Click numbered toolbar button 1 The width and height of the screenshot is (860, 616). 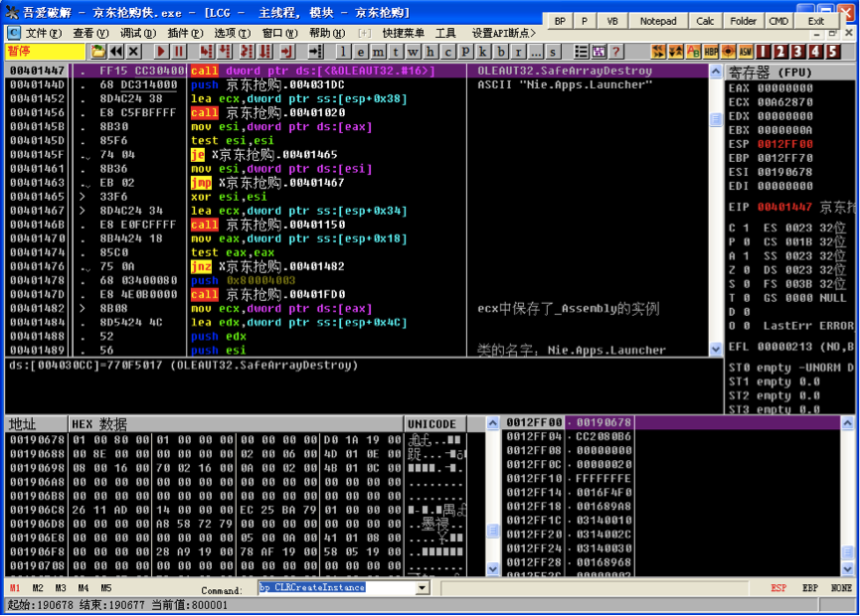pyautogui.click(x=763, y=52)
